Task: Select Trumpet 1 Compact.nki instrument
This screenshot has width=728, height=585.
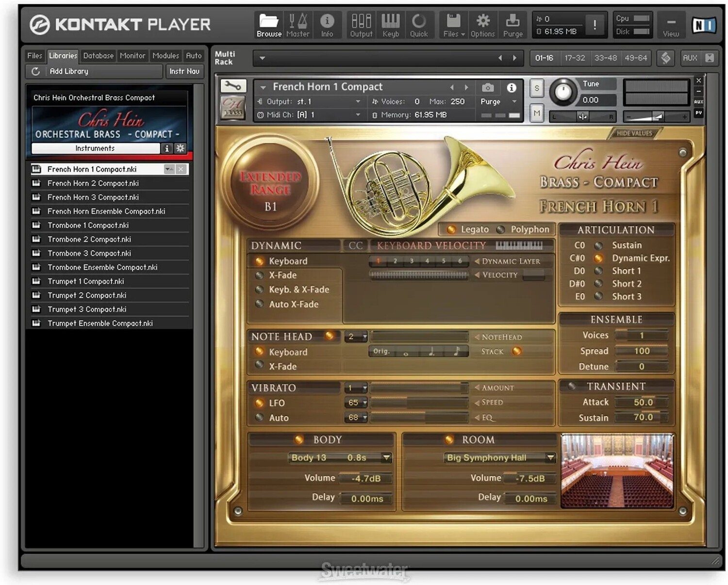Action: (x=86, y=281)
